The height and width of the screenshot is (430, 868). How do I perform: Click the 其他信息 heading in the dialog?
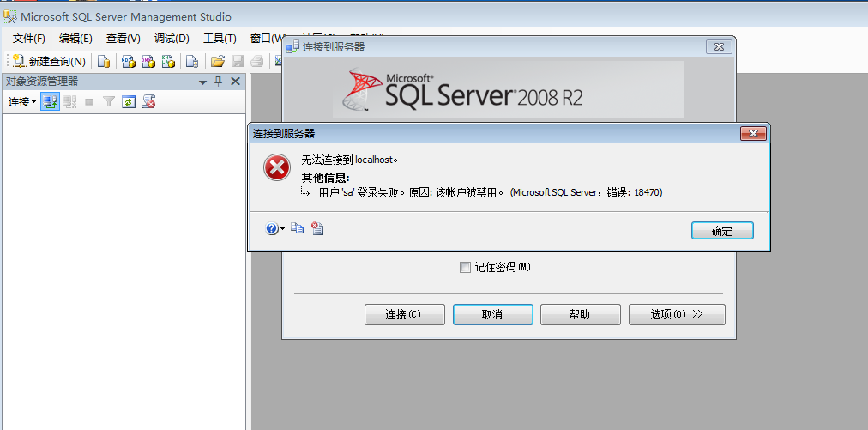[x=326, y=178]
